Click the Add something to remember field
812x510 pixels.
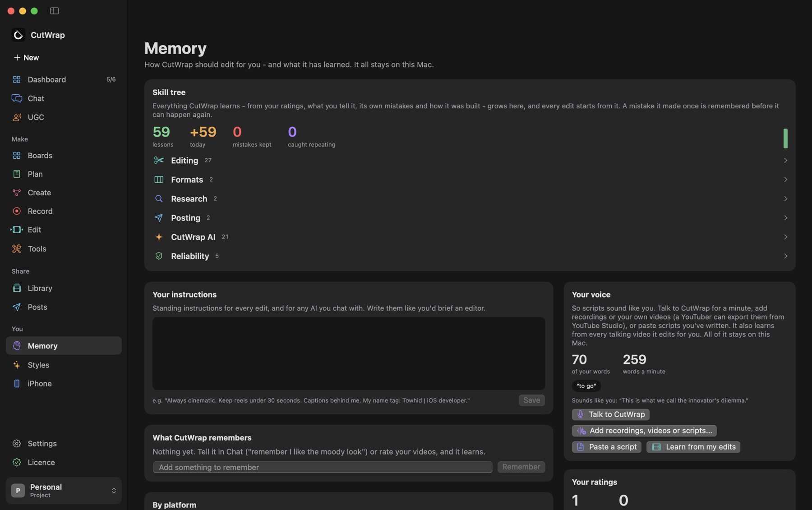click(323, 467)
